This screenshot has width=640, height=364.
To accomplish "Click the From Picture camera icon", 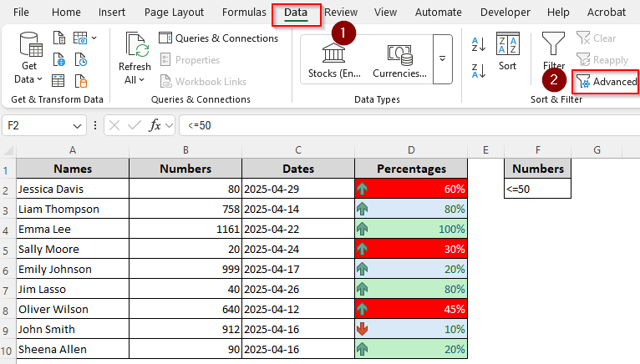I will click(80, 38).
